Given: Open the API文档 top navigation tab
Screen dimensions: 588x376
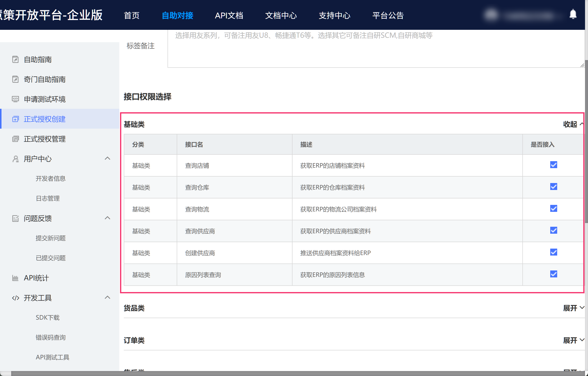Looking at the screenshot, I should tap(229, 15).
